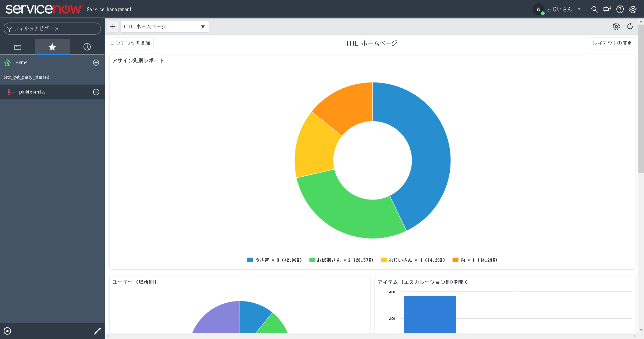Viewport: 644px width, 339px height.
Task: Open the History clock tab
Action: (x=87, y=47)
